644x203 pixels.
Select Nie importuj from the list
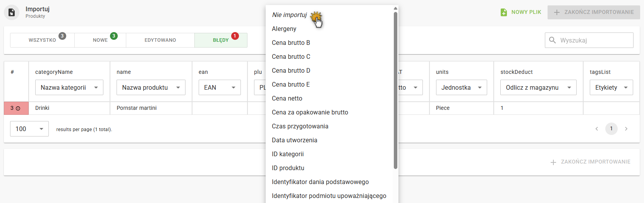click(289, 15)
